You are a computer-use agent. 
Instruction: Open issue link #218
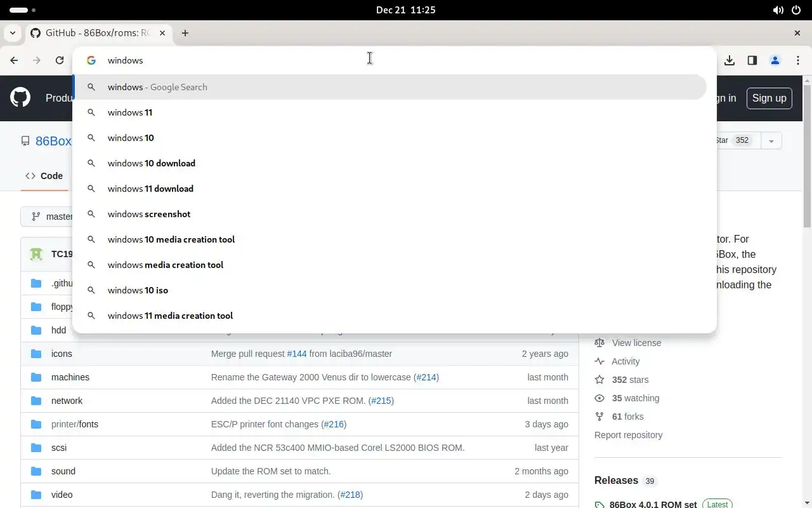(350, 495)
